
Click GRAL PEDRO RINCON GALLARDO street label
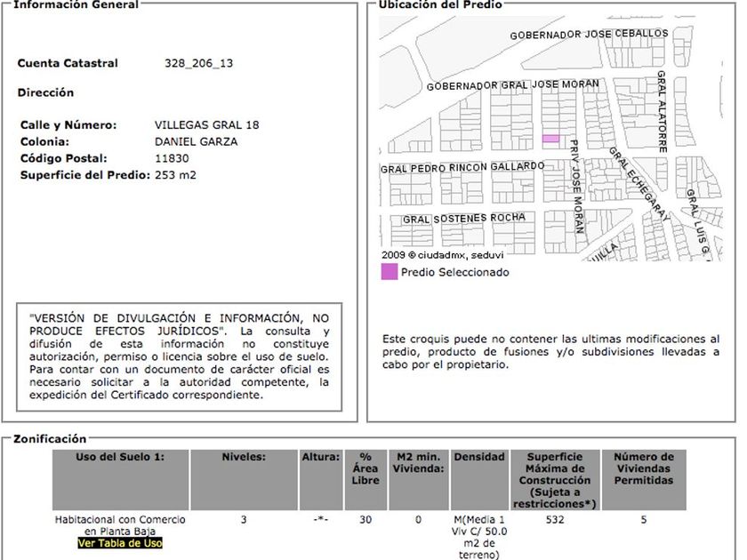click(x=462, y=167)
